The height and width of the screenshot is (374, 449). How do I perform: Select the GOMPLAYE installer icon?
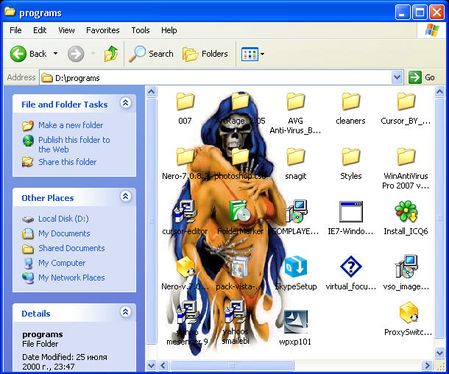tap(296, 211)
